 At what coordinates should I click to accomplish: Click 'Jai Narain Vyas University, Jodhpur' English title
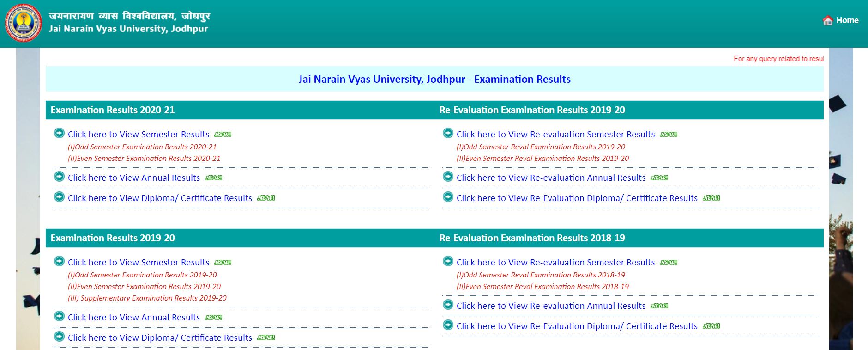[128, 29]
